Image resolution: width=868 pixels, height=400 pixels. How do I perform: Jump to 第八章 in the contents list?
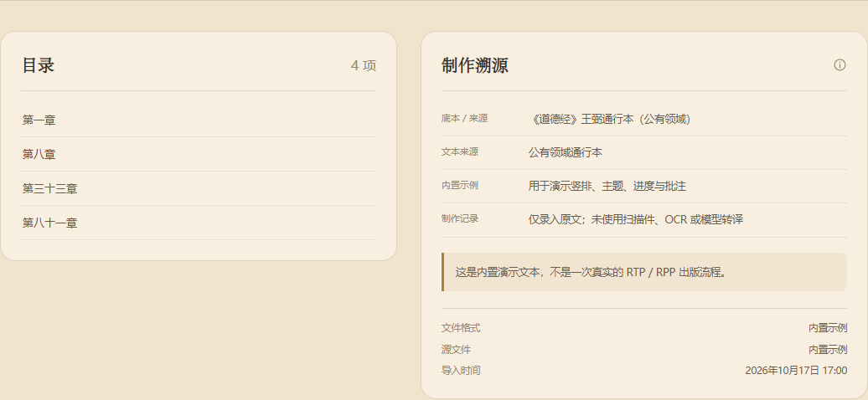coord(199,154)
